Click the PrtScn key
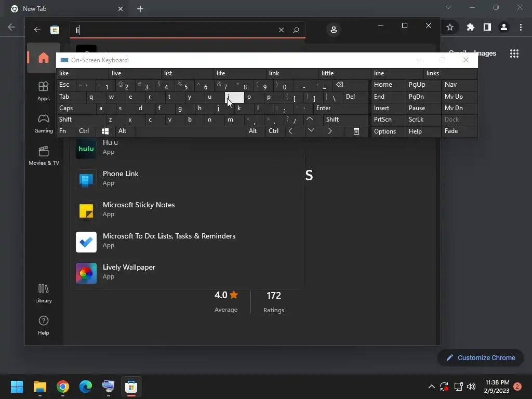This screenshot has height=399, width=532. (388, 119)
